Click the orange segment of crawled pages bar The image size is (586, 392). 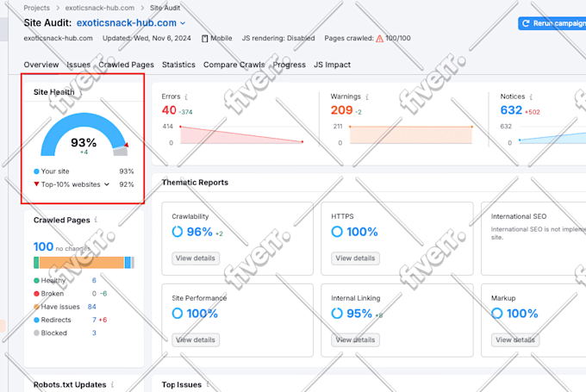click(x=82, y=263)
